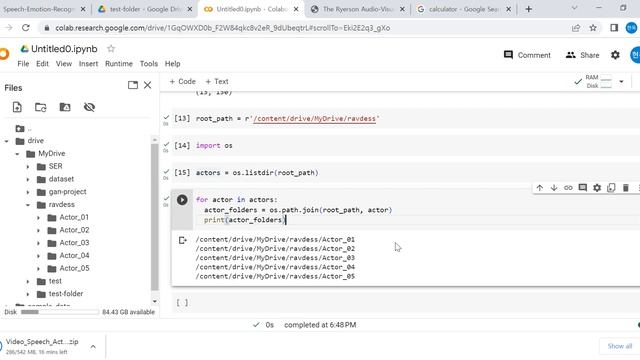The image size is (640, 360).
Task: Open Files panel in new window
Action: (133, 85)
